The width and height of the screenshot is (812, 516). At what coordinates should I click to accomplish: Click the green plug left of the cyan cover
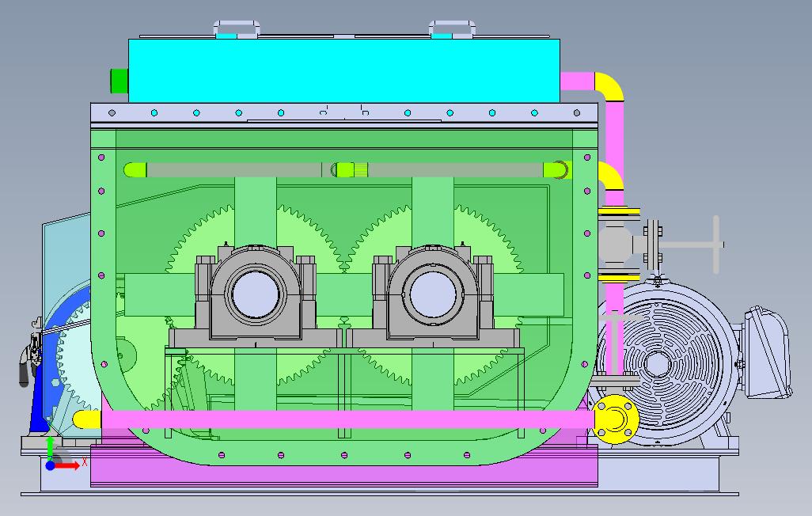[x=119, y=82]
